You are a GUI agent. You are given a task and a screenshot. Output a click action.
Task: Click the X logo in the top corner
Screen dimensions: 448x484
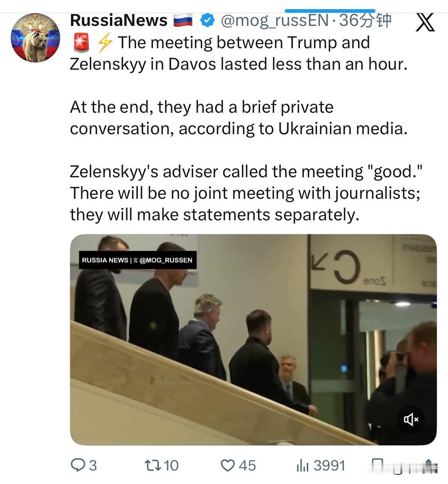426,23
